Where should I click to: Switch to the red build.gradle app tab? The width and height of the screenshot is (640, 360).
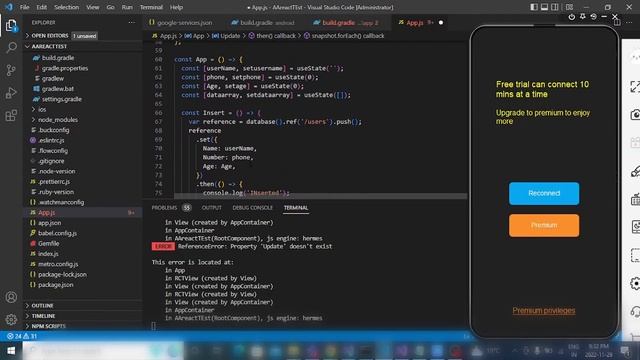click(x=346, y=23)
